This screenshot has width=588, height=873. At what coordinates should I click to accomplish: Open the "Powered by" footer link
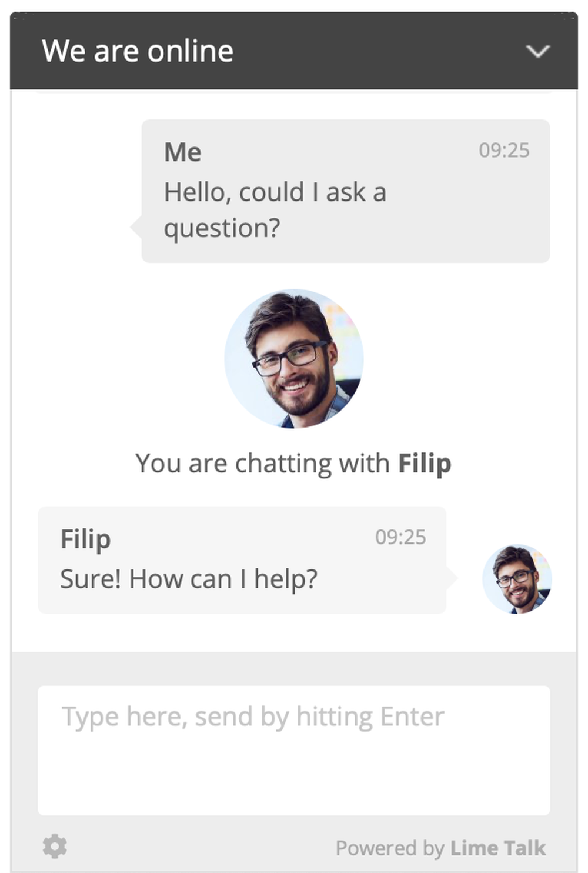390,848
